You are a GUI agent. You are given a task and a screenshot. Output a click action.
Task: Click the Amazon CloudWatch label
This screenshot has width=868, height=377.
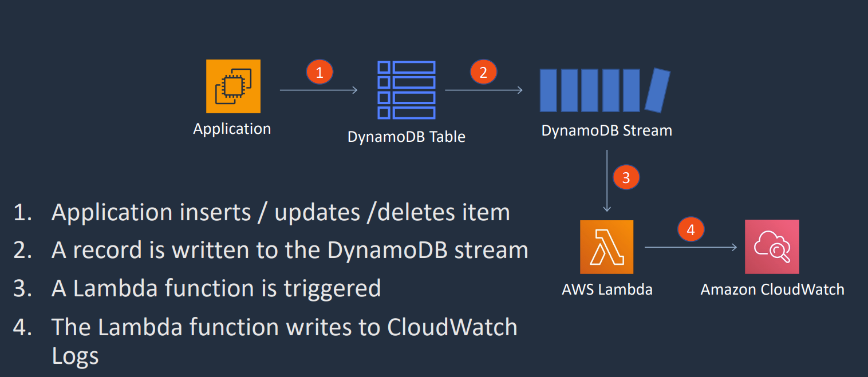click(772, 289)
